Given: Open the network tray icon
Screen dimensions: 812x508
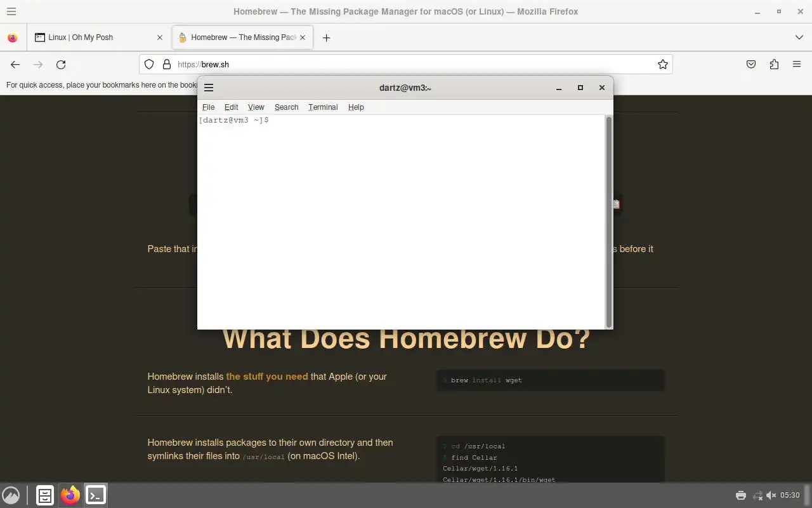Looking at the screenshot, I should click(x=757, y=495).
